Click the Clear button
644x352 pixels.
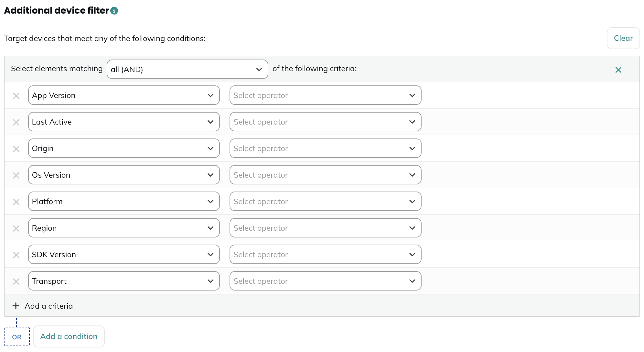623,38
